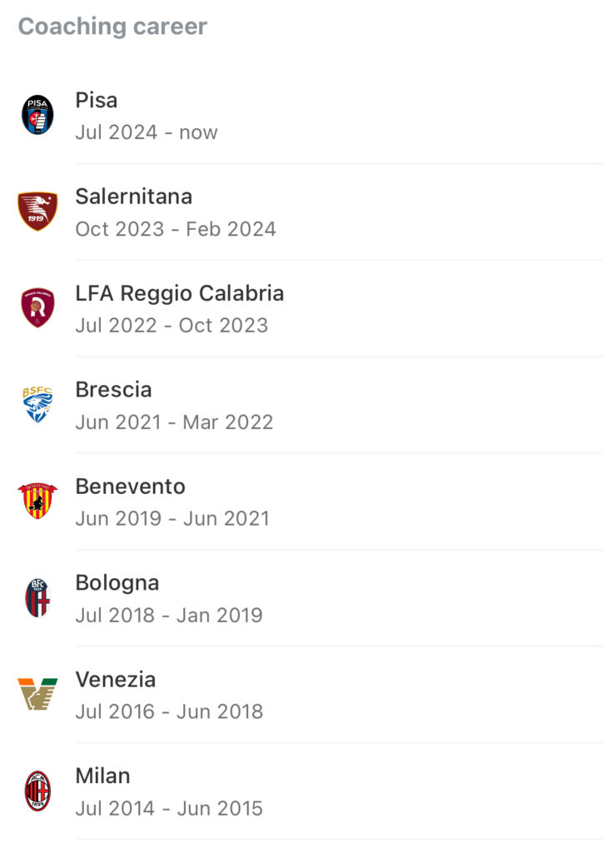Click the 'Oct 2023 - Feb 2024' date range
This screenshot has height=853, width=616.
coord(176,229)
